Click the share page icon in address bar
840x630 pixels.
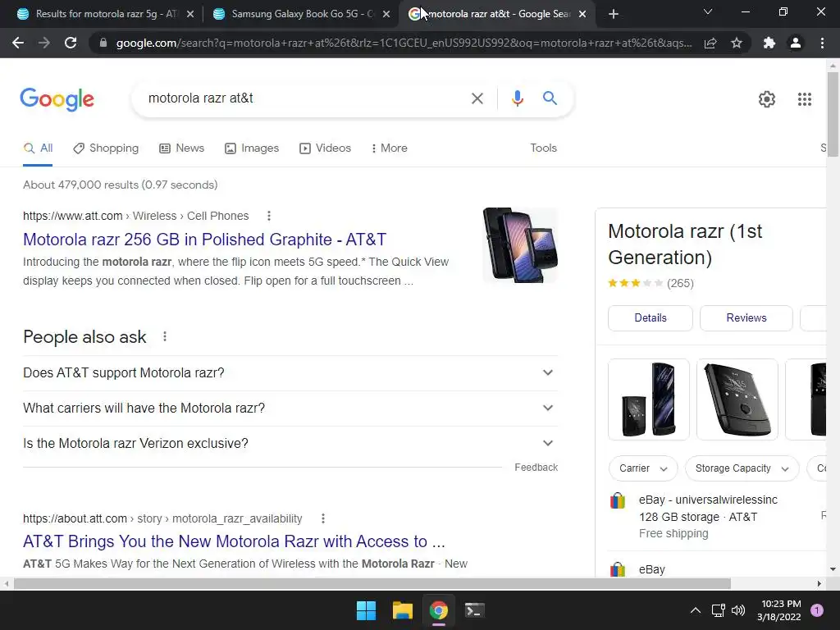pyautogui.click(x=710, y=43)
